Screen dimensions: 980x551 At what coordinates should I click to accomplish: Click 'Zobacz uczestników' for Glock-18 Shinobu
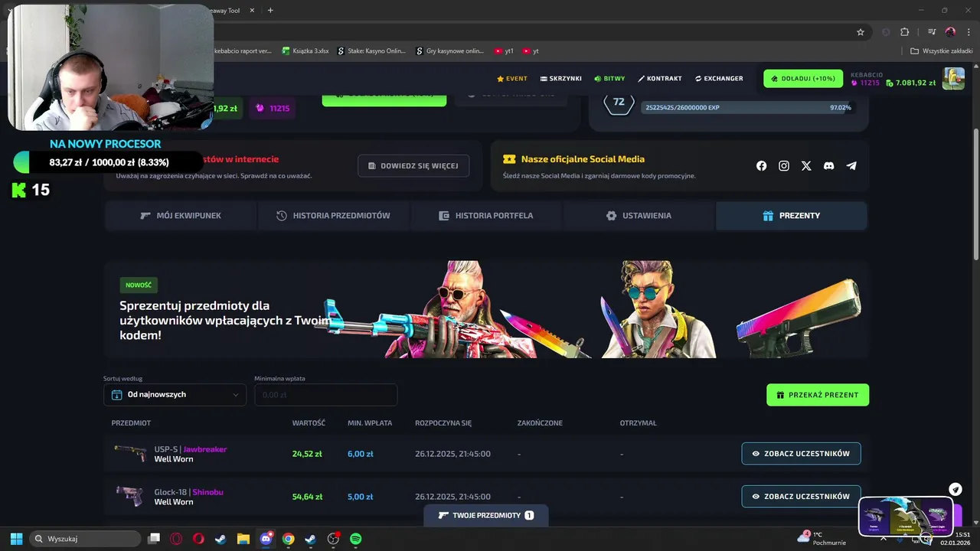(801, 497)
